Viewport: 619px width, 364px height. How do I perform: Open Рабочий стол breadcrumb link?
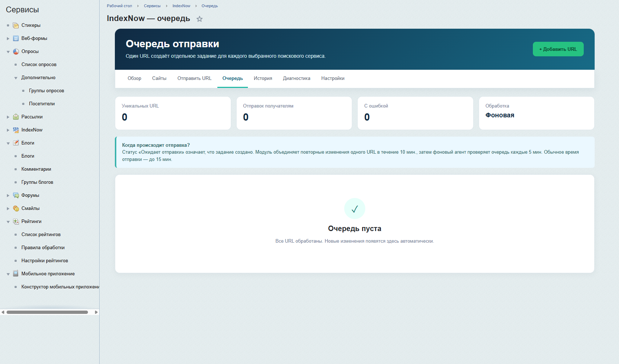click(x=119, y=6)
